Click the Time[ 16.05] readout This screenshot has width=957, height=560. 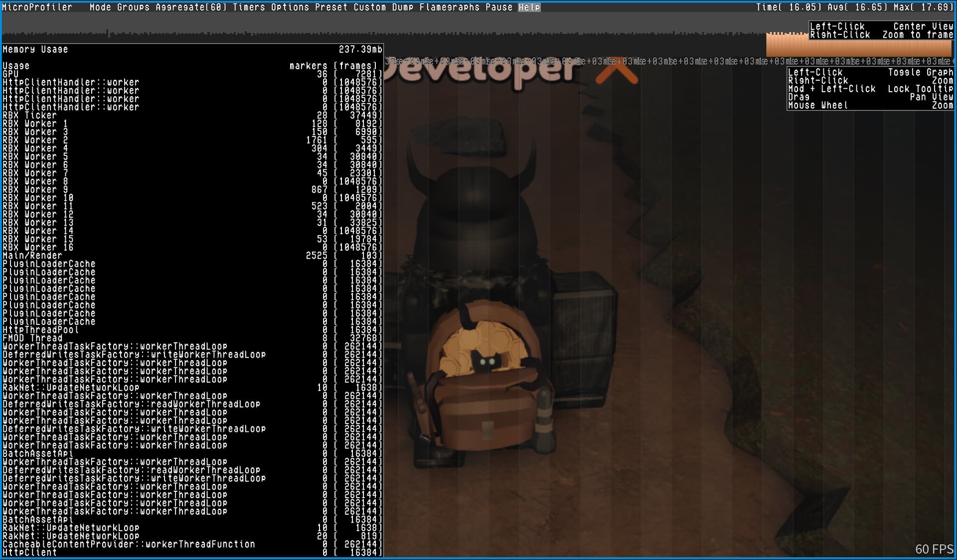point(788,7)
